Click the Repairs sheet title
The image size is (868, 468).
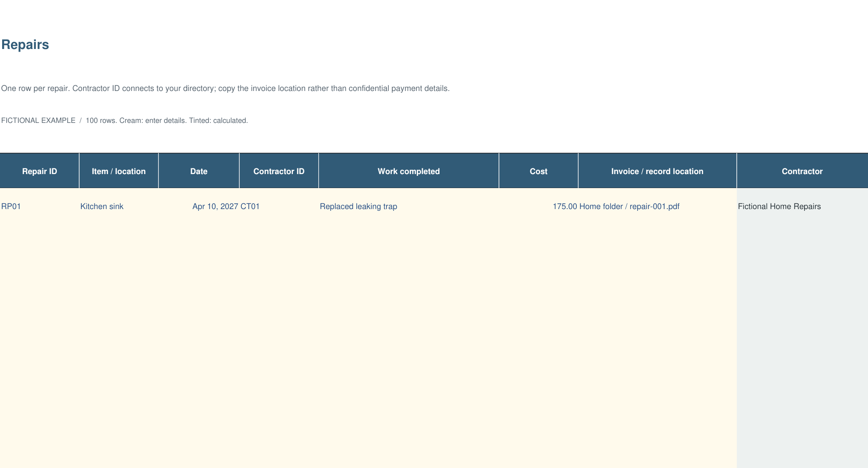click(25, 45)
